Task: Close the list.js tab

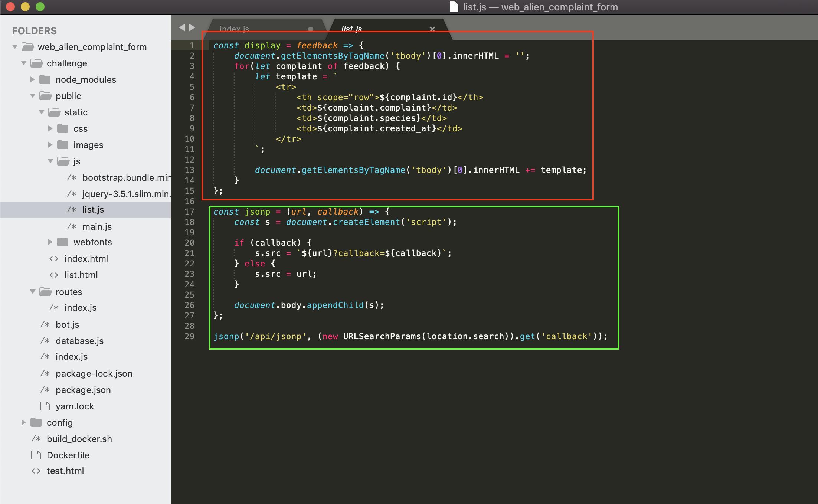Action: point(432,29)
